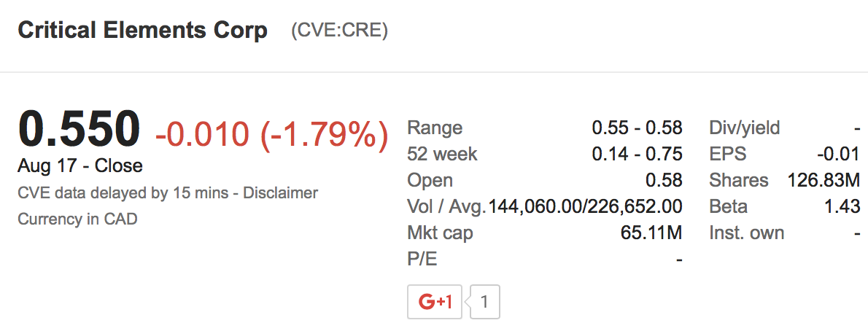Image resolution: width=868 pixels, height=331 pixels.
Task: Click the +1 count bubble showing 1
Action: (485, 301)
